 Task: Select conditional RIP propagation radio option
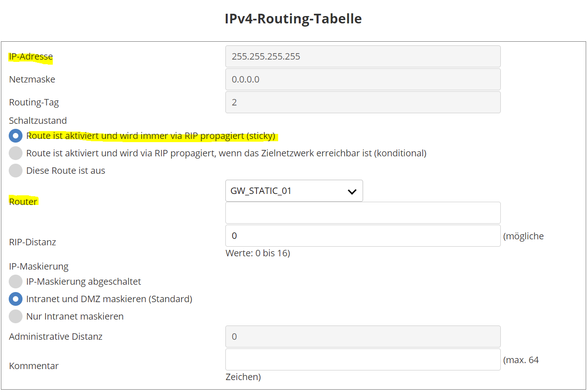click(x=16, y=153)
